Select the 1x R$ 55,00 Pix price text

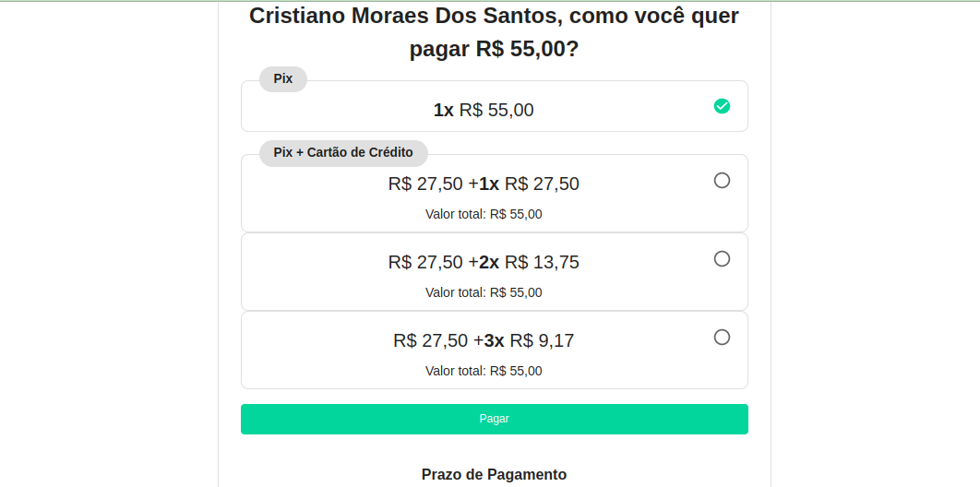click(484, 111)
